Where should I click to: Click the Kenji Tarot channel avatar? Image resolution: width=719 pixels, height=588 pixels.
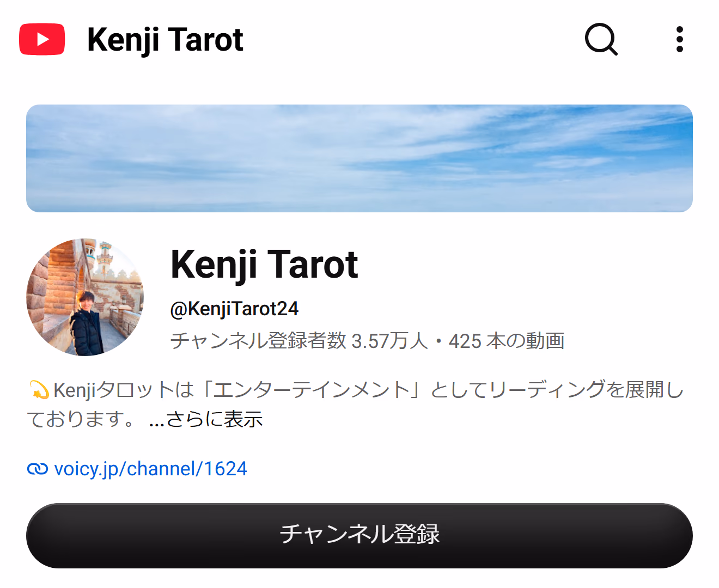(85, 297)
